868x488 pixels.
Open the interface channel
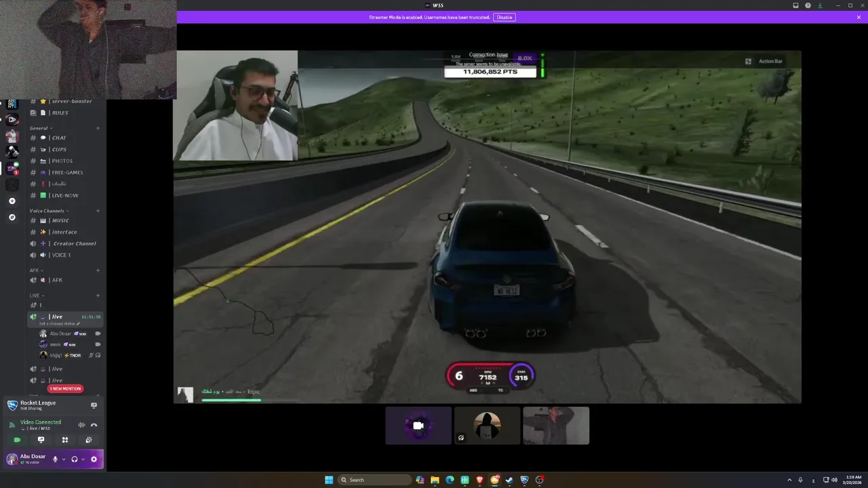pos(66,232)
